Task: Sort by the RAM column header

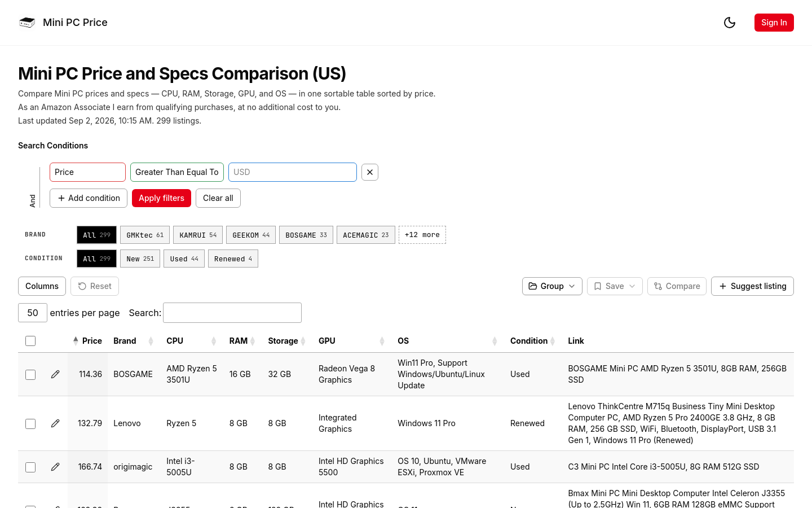Action: point(242,341)
